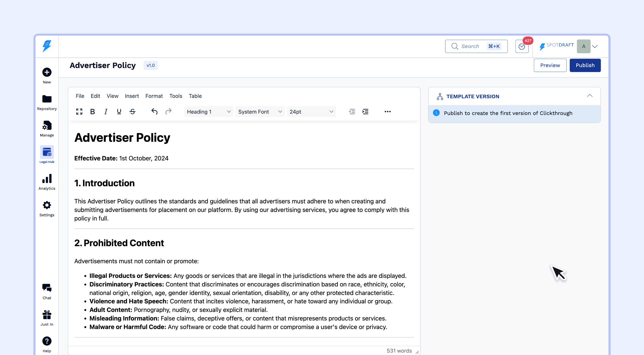The width and height of the screenshot is (644, 355).
Task: Toggle underline formatting
Action: [x=119, y=112]
